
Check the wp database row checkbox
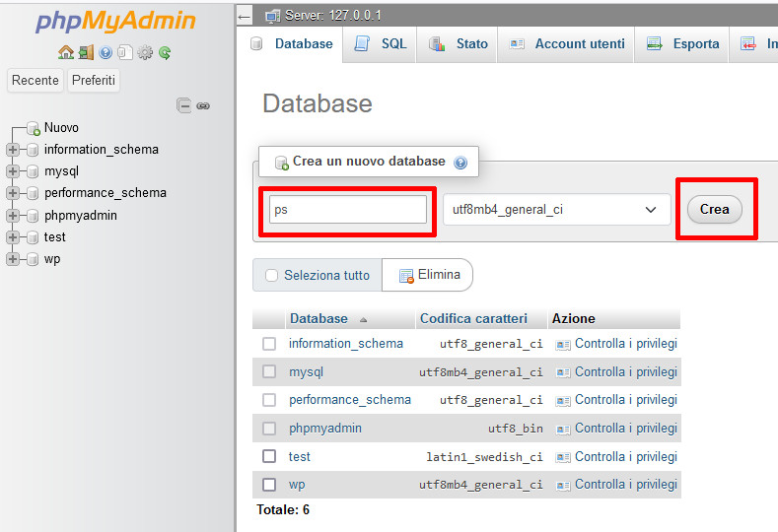coord(269,485)
